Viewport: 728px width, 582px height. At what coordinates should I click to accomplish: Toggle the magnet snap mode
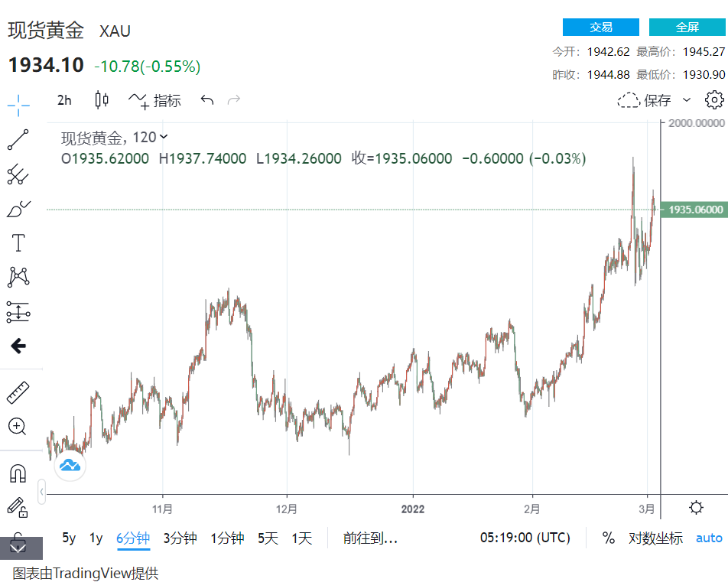pyautogui.click(x=18, y=473)
